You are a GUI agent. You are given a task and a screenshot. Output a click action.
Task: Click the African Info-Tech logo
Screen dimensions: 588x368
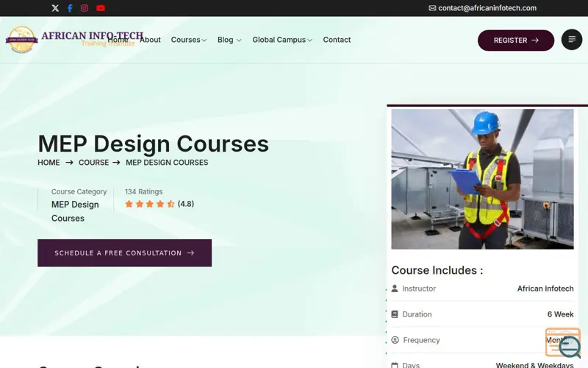[x=74, y=39]
